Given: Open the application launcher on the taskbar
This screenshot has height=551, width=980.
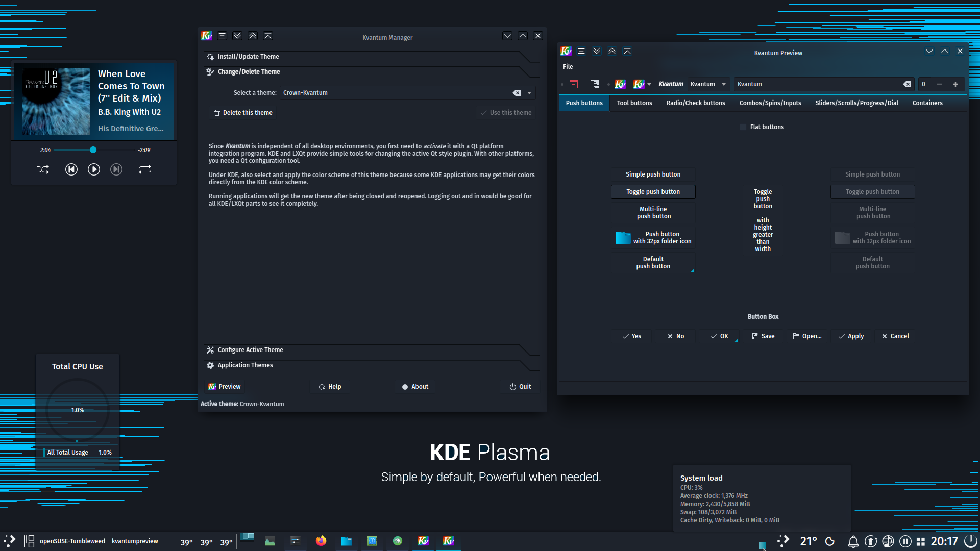Looking at the screenshot, I should click(x=9, y=541).
